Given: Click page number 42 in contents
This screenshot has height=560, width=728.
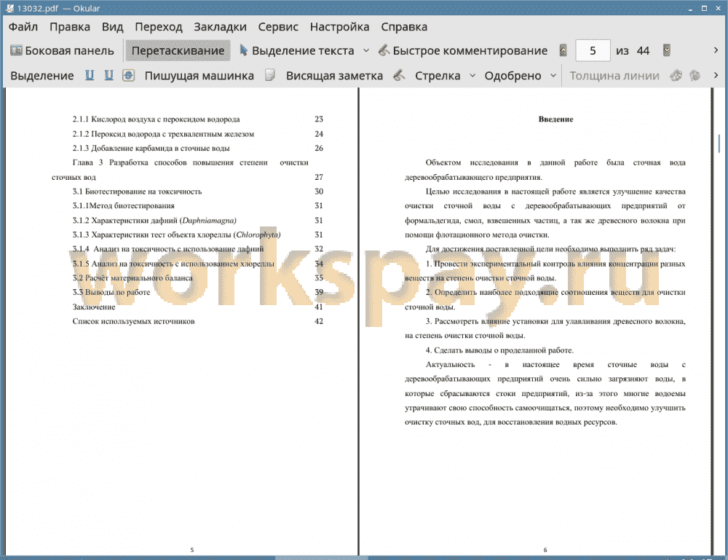Looking at the screenshot, I should pyautogui.click(x=319, y=321).
